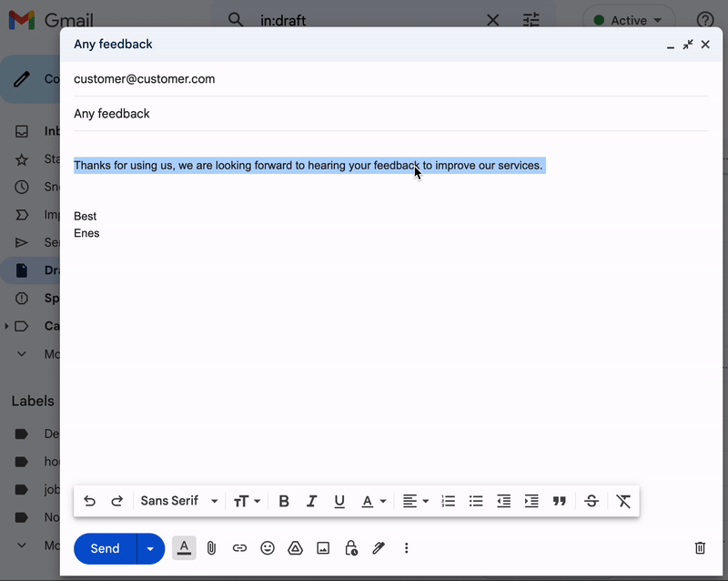Minimize the compose window

click(671, 46)
